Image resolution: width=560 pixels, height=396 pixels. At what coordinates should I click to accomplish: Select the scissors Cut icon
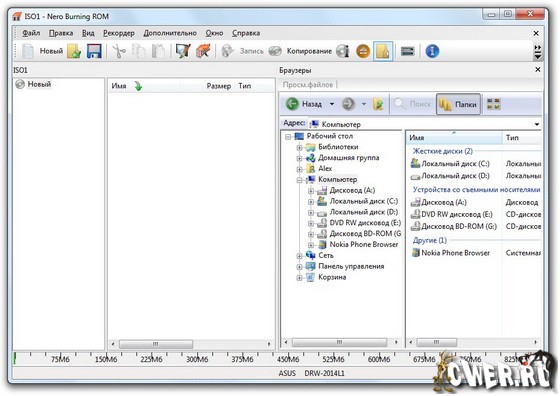pos(119,51)
